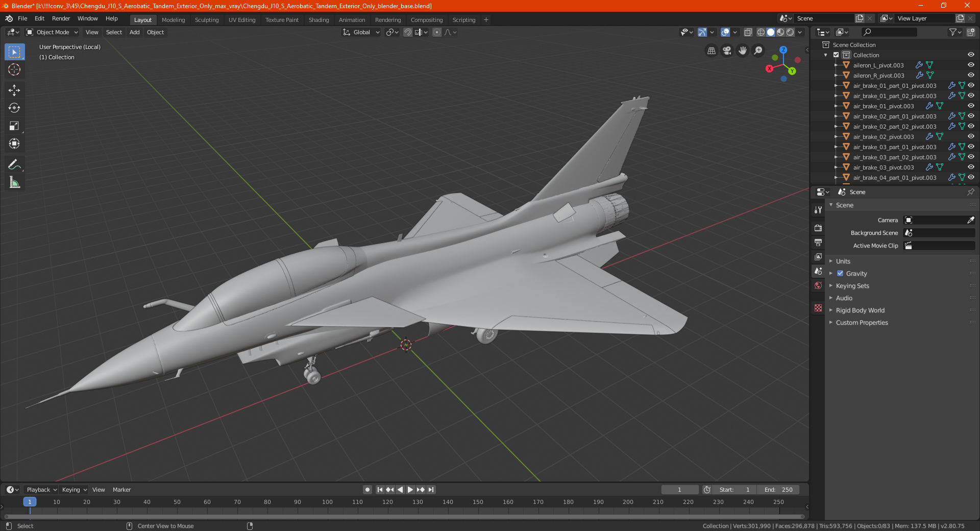Switch to Shading workspace tab

[318, 20]
